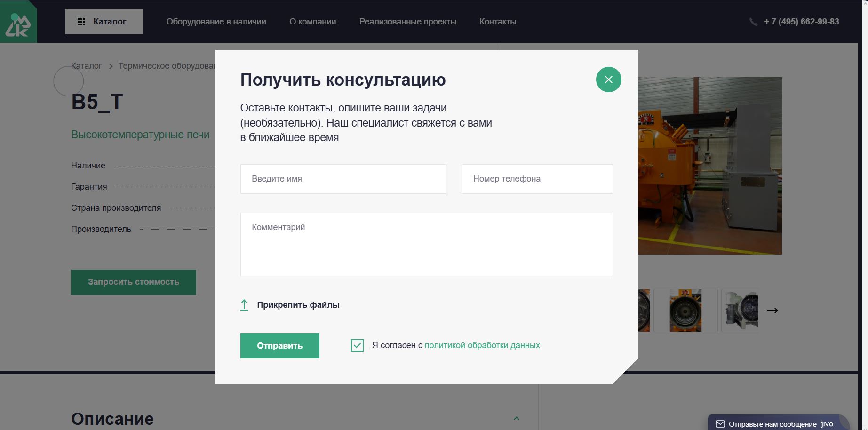Open Оборудование в наличии menu item
This screenshot has width=868, height=430.
pyautogui.click(x=216, y=22)
